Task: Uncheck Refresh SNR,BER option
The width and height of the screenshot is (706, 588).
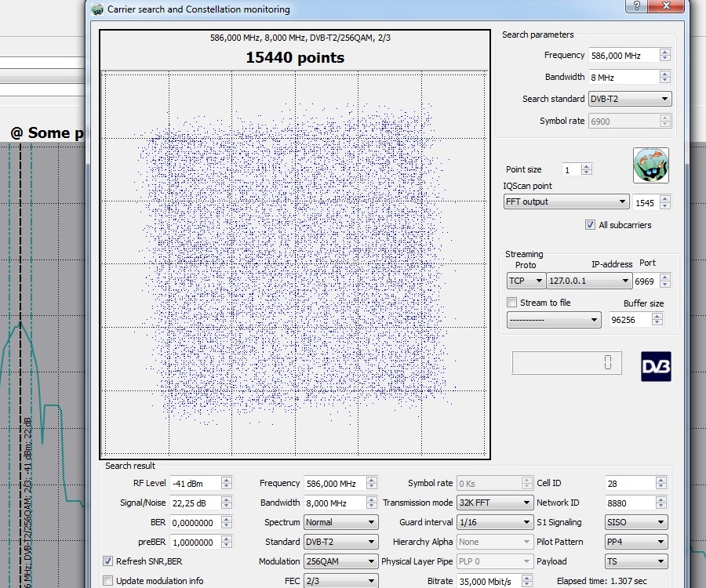Action: [x=107, y=561]
